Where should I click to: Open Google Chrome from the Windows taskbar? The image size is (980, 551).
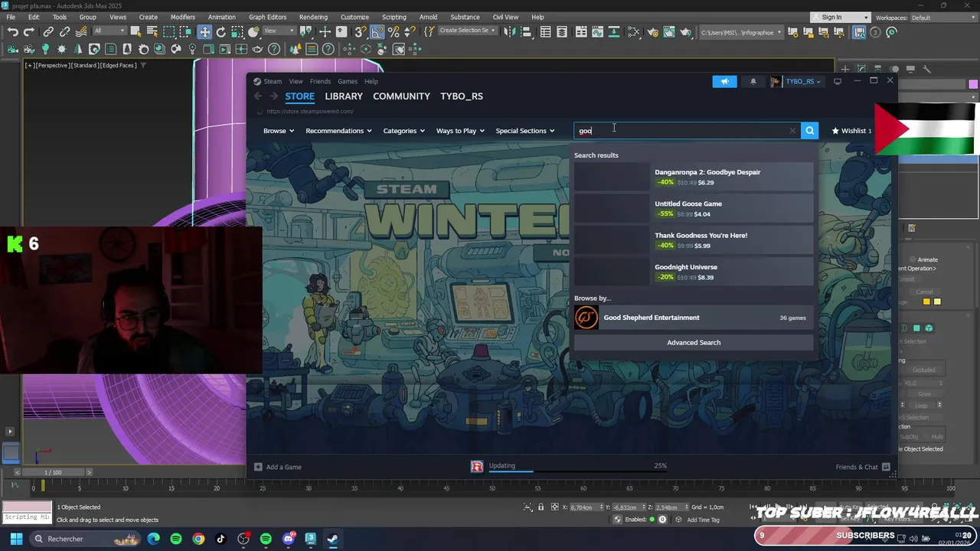click(x=198, y=539)
